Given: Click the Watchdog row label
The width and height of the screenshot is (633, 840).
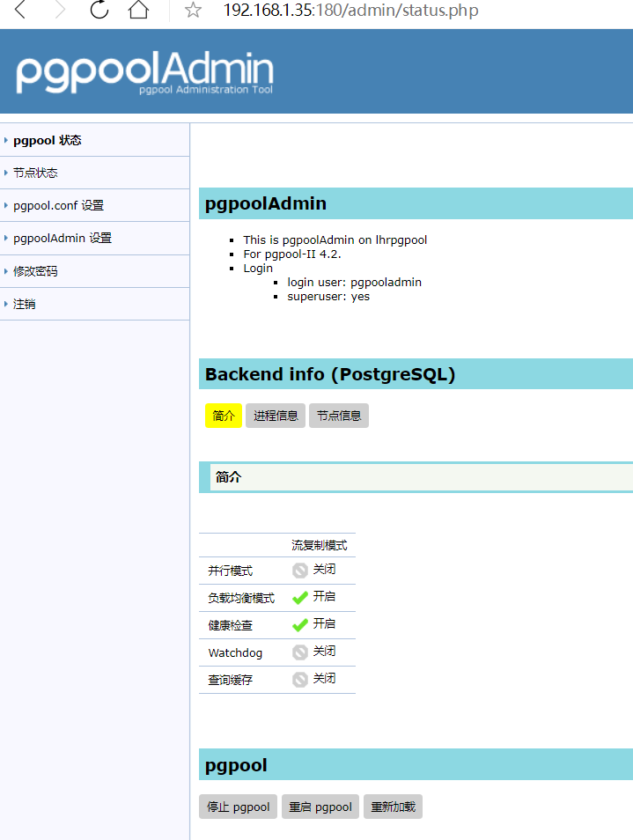Looking at the screenshot, I should tap(235, 653).
